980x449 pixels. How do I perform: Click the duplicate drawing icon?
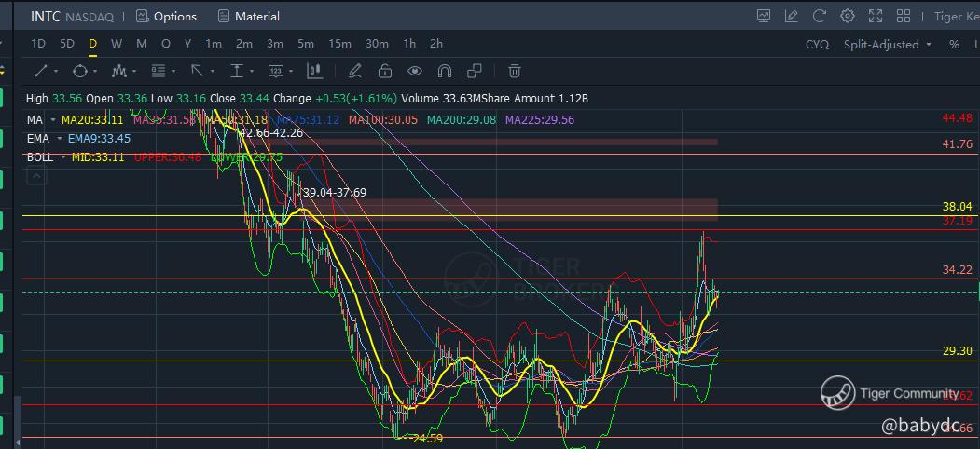point(475,71)
